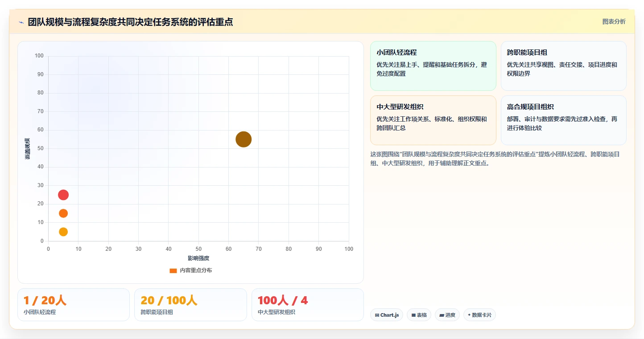
Task: Click the 中大型研发组织 label under the stat
Action: pos(277,312)
